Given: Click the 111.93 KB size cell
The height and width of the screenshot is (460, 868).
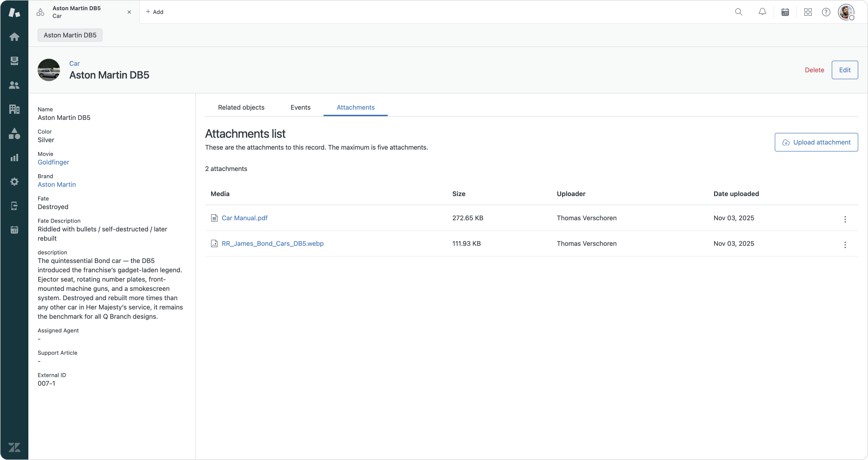Looking at the screenshot, I should tap(466, 243).
